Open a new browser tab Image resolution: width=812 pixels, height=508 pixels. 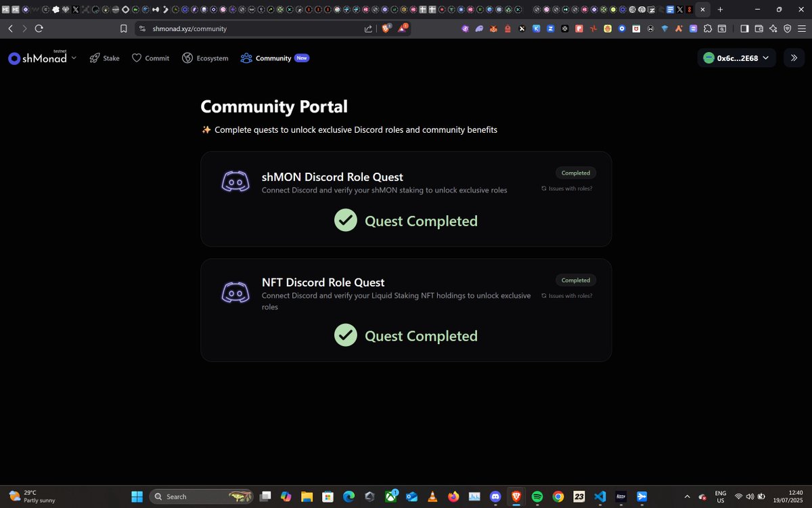click(x=720, y=9)
